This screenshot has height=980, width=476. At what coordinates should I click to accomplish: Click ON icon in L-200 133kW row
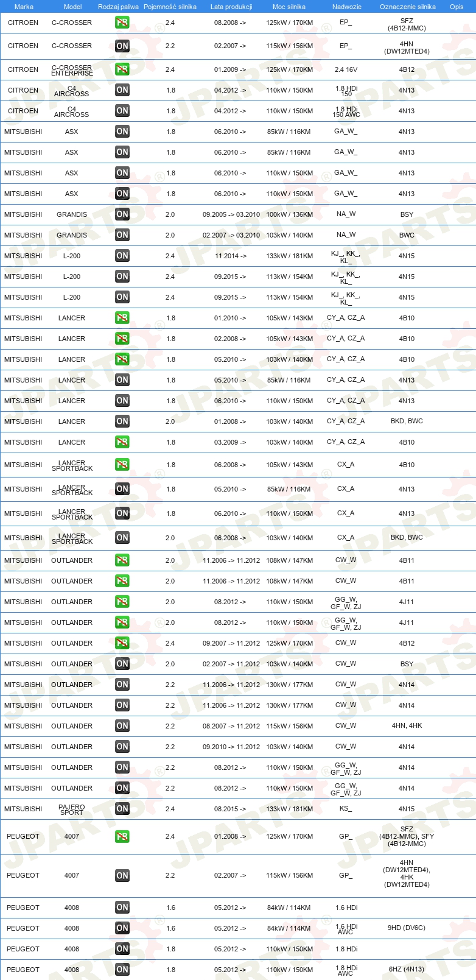122,256
